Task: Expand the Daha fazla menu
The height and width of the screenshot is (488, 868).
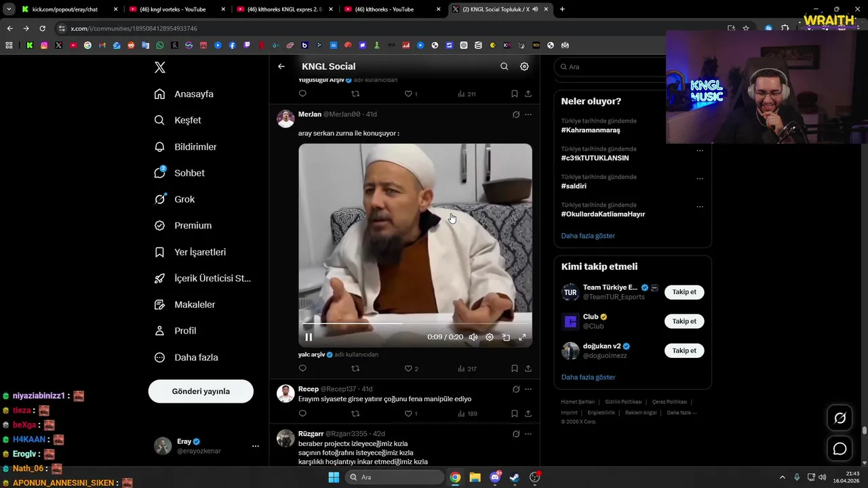Action: pyautogui.click(x=186, y=357)
